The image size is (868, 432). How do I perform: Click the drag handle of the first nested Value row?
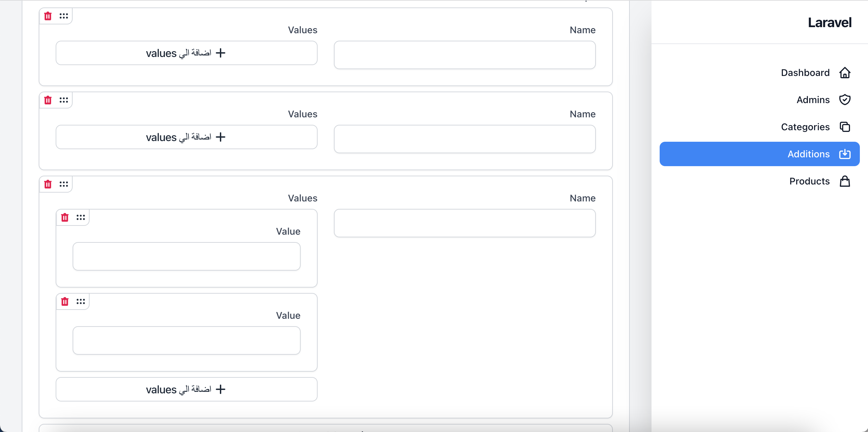(80, 217)
